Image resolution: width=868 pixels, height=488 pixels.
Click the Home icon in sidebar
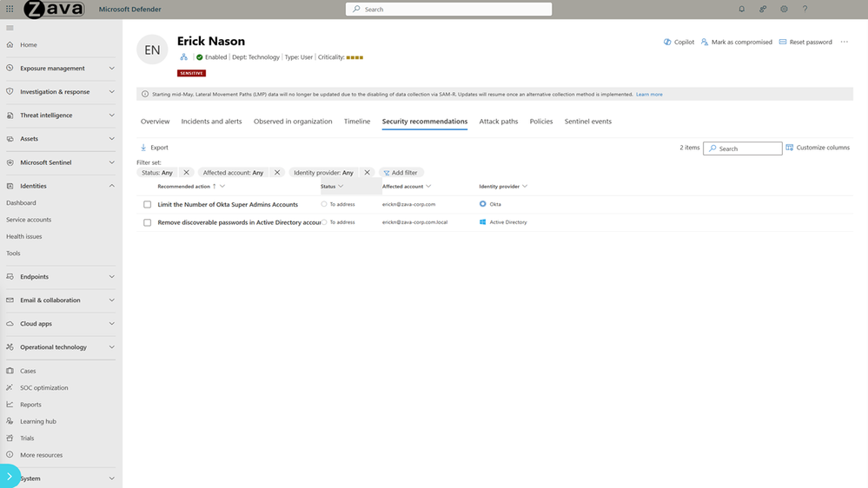(x=10, y=45)
